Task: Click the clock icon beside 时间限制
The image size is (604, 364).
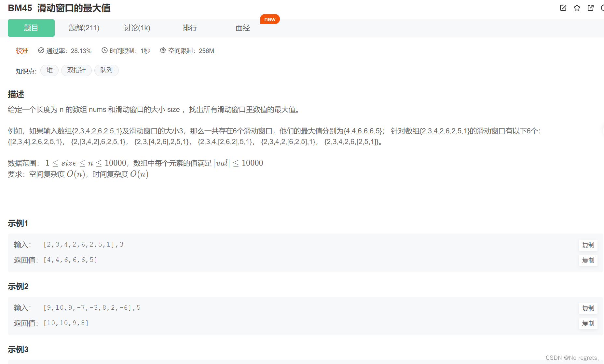Action: tap(104, 50)
